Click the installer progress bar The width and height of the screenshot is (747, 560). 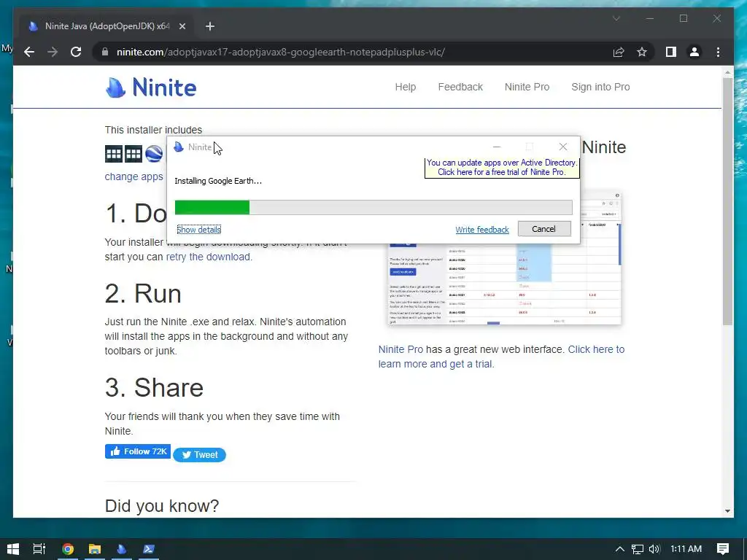(x=373, y=208)
